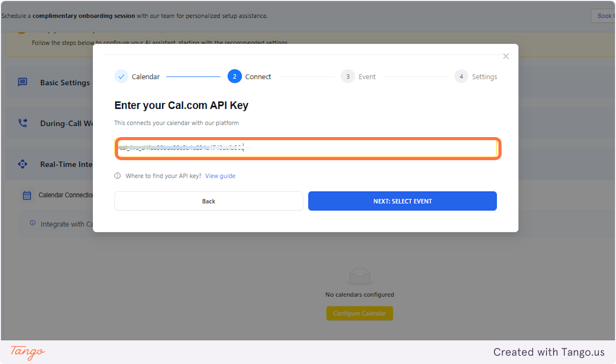Select the Basic Settings chat icon
Screen dimensions: 616x364
click(x=22, y=82)
